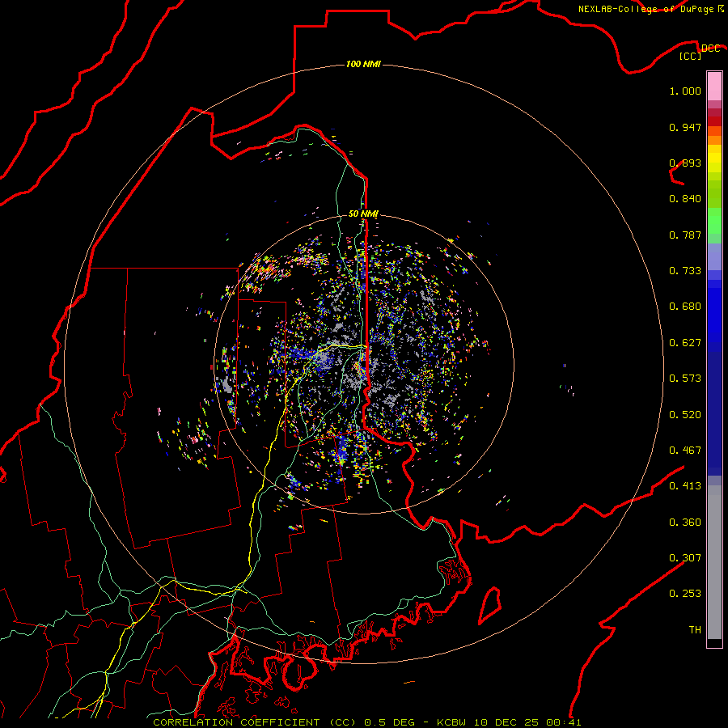Click the bright green segment of the color bar
The height and width of the screenshot is (728, 728).
(x=714, y=221)
